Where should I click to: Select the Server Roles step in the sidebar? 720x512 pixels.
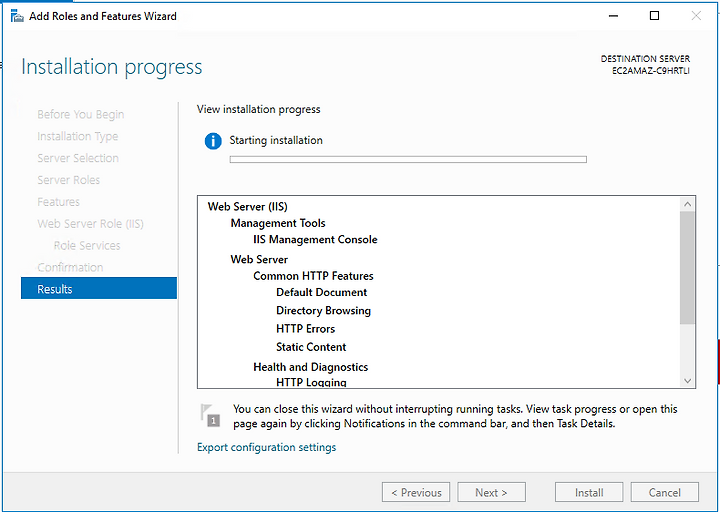pos(68,180)
